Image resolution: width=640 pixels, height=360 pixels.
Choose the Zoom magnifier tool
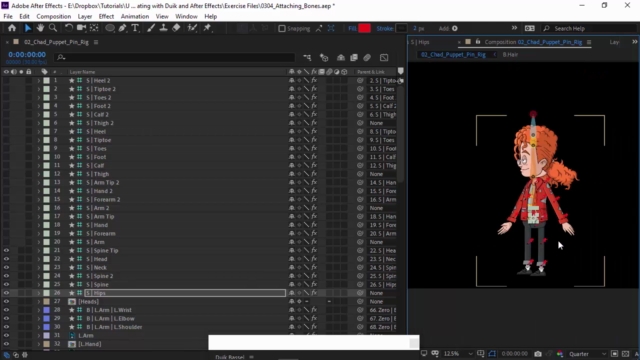pyautogui.click(x=53, y=28)
